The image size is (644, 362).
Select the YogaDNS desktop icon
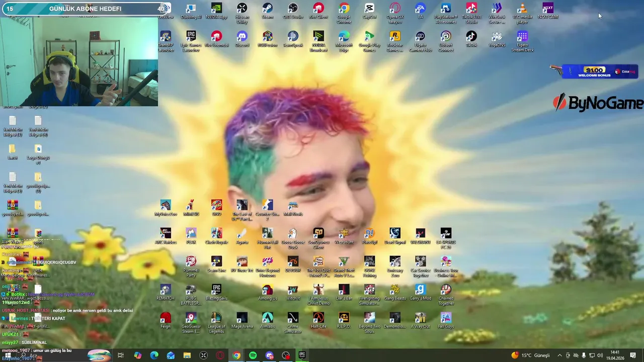click(497, 39)
